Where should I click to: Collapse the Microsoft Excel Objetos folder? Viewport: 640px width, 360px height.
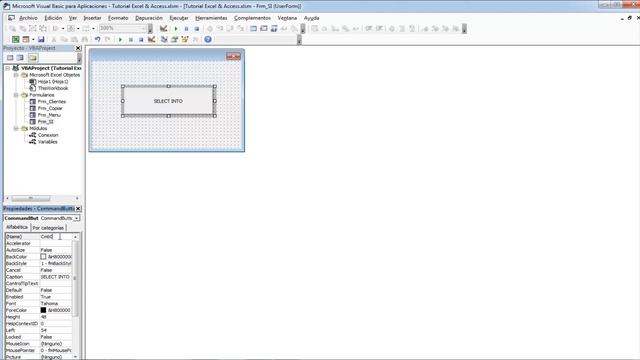coord(16,75)
